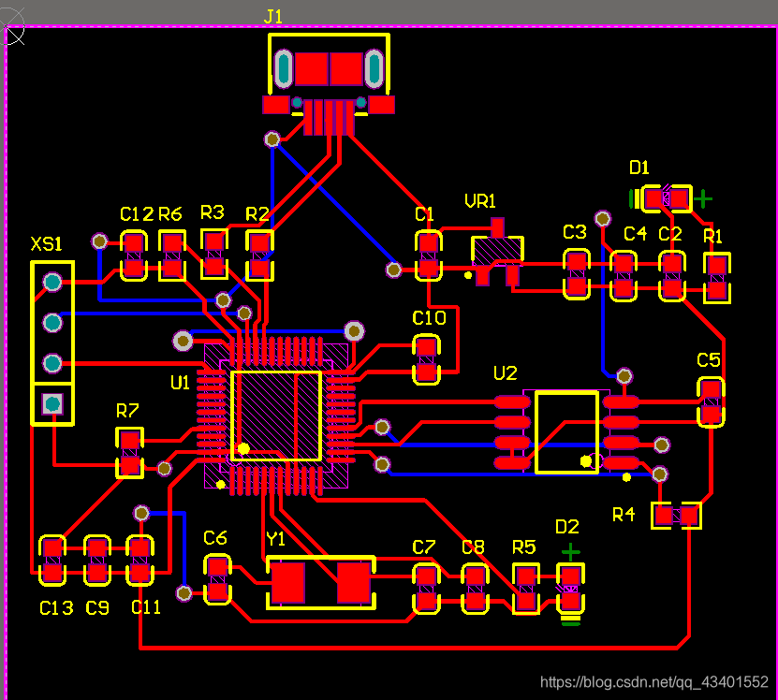The image size is (778, 700).
Task: Click the C8 designator label
Action: pos(473,547)
